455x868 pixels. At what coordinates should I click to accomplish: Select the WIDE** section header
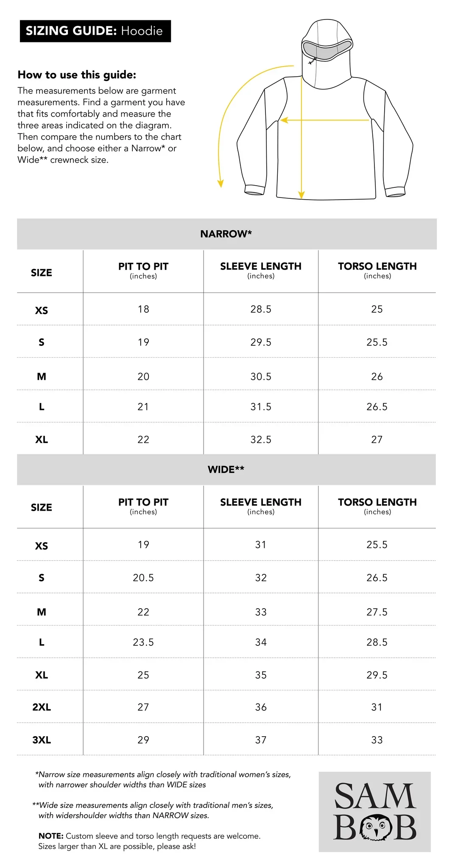tap(226, 469)
